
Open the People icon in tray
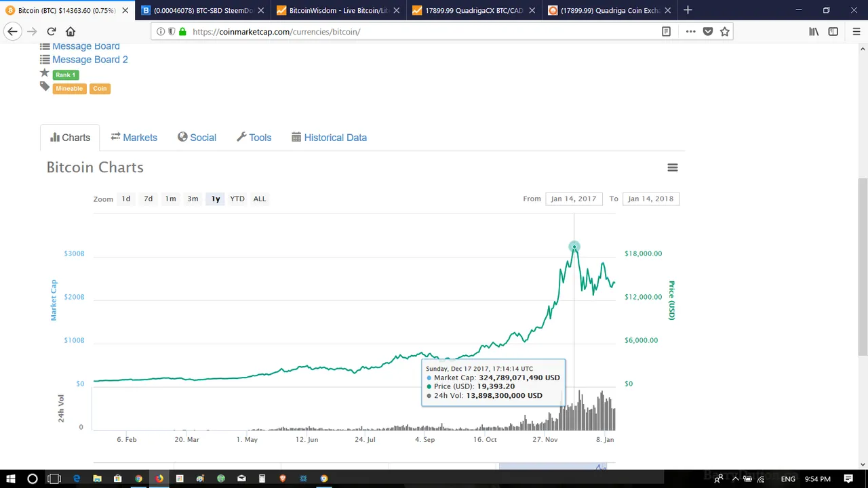click(717, 479)
